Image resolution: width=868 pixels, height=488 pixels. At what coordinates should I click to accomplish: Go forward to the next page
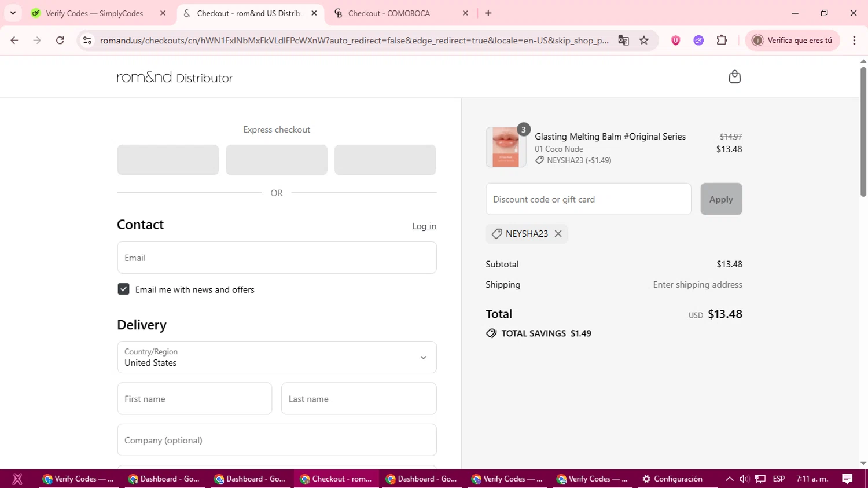(x=37, y=41)
